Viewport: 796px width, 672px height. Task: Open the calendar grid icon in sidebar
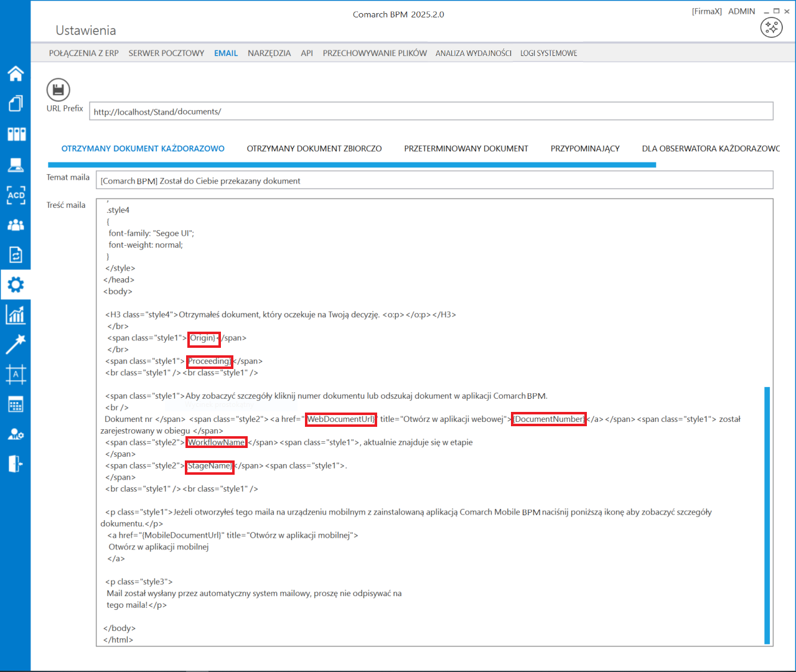[16, 404]
